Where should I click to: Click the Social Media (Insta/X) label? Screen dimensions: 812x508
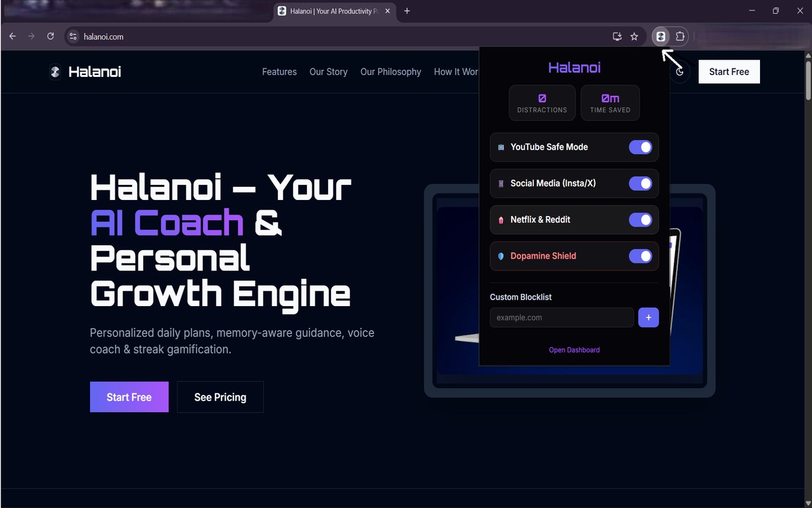click(553, 184)
